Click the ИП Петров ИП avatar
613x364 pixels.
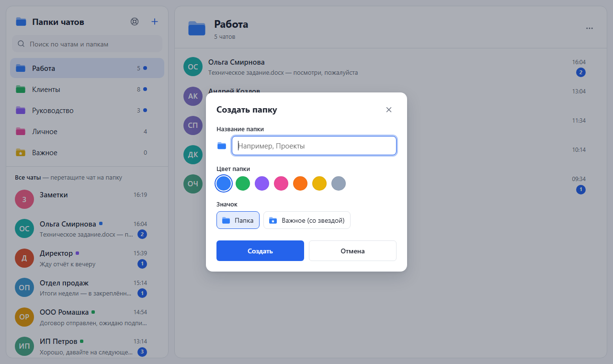[24, 346]
